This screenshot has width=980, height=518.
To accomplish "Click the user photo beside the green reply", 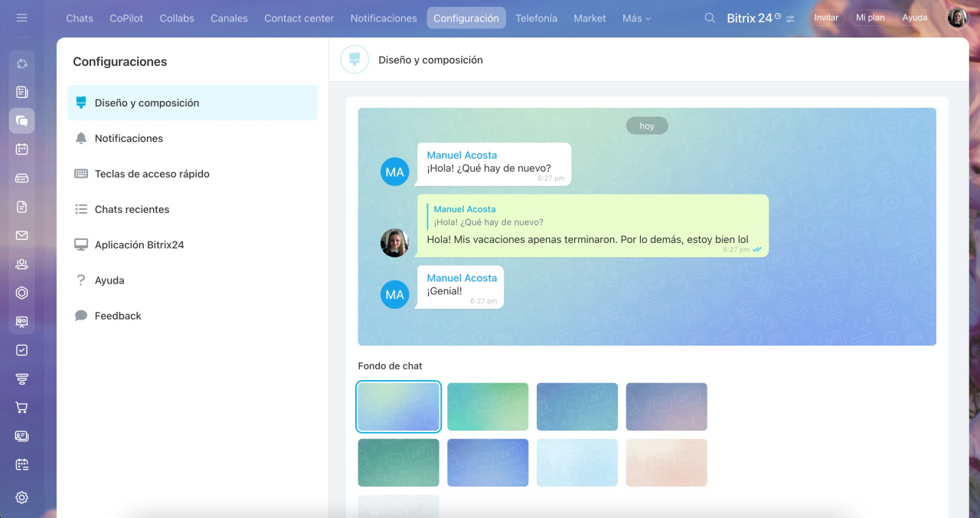I will 395,243.
